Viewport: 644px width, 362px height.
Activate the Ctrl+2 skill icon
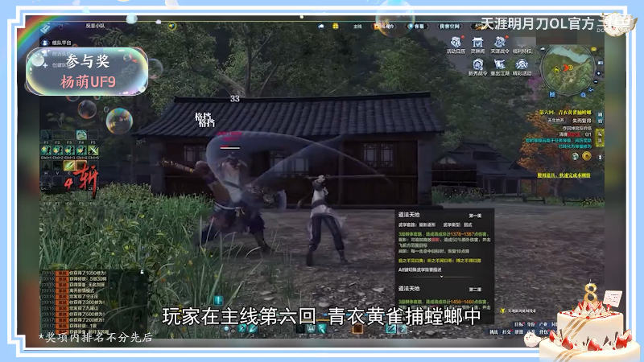58,150
